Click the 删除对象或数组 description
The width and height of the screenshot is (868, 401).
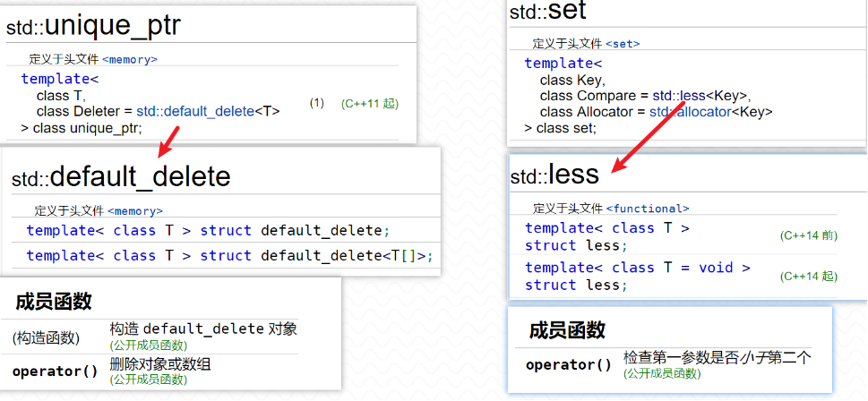pyautogui.click(x=160, y=364)
